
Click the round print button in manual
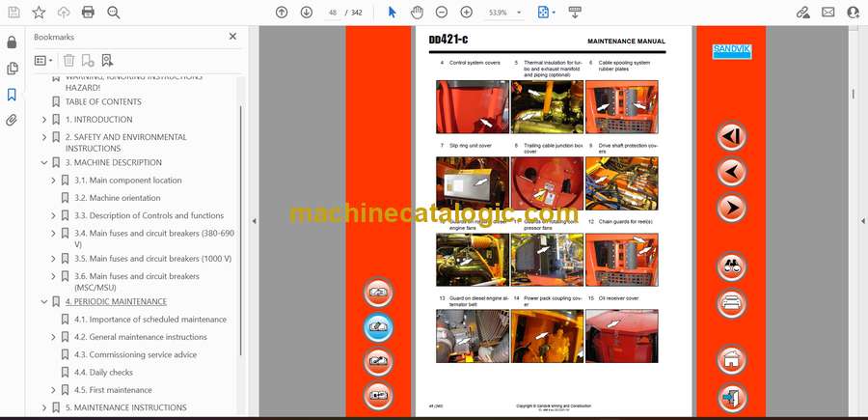click(x=731, y=303)
